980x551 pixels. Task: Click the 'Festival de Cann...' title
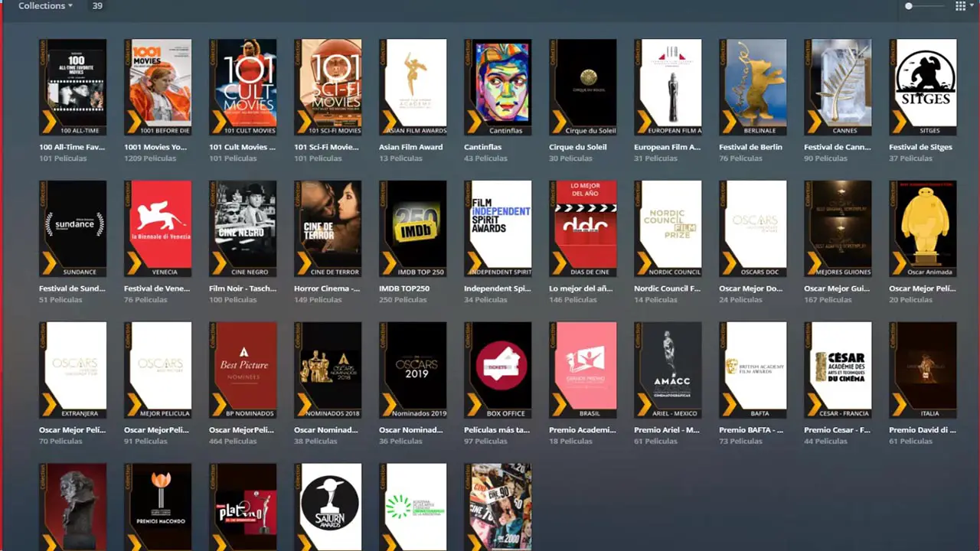837,147
